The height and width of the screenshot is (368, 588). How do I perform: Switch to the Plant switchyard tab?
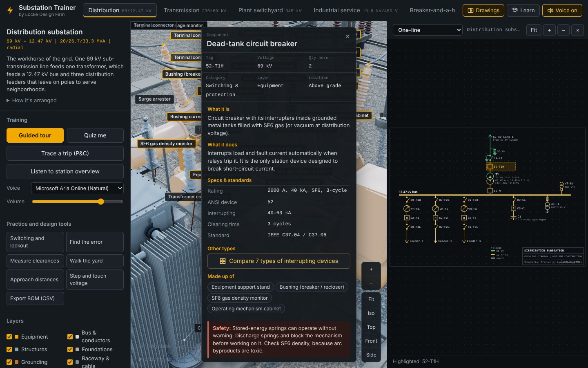[270, 10]
